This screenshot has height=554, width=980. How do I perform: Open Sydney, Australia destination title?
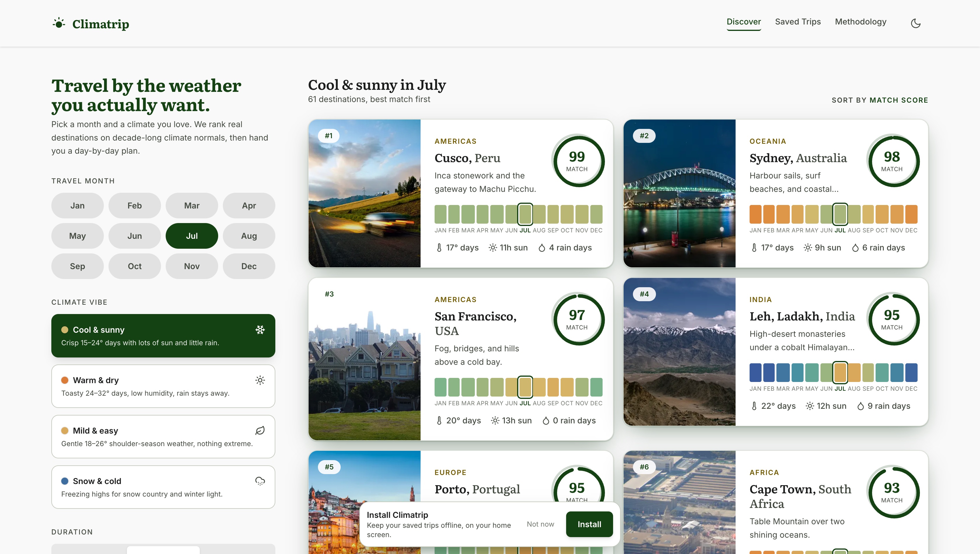[798, 158]
